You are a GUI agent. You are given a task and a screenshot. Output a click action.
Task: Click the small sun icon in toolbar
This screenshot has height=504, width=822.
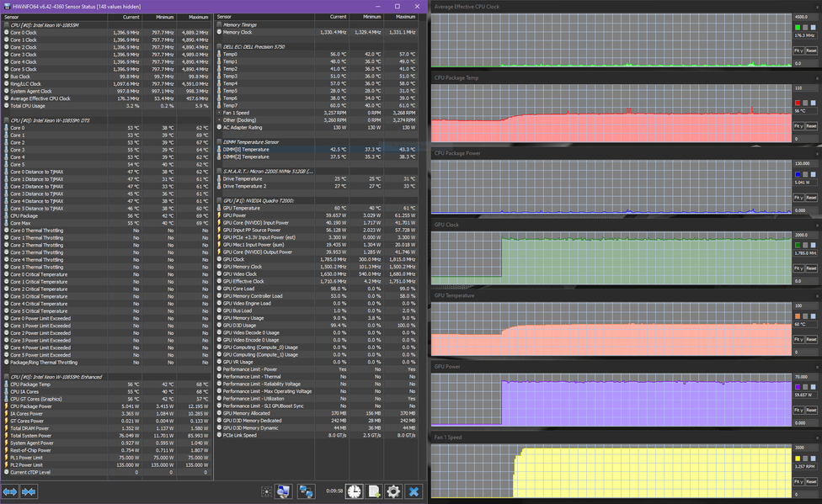(x=266, y=491)
